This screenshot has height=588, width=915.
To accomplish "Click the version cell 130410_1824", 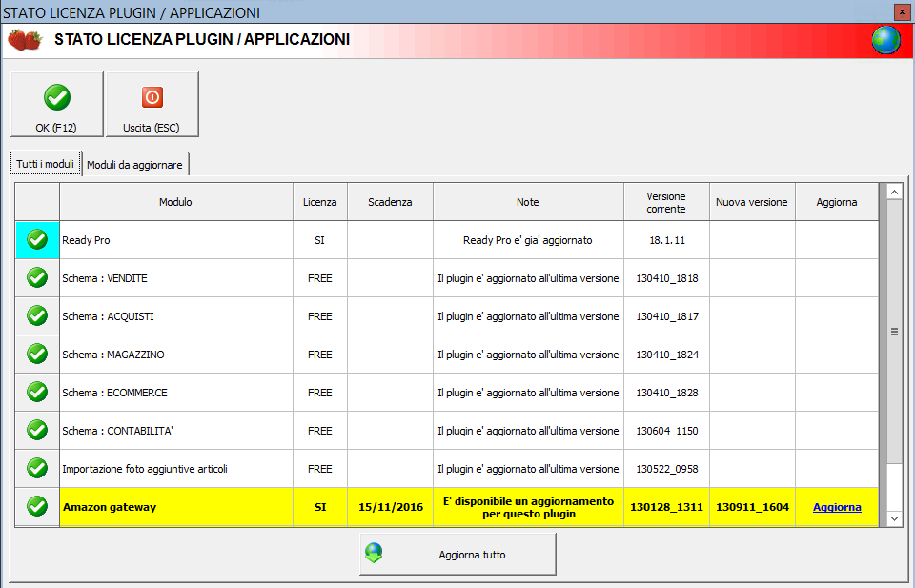I will (x=667, y=355).
